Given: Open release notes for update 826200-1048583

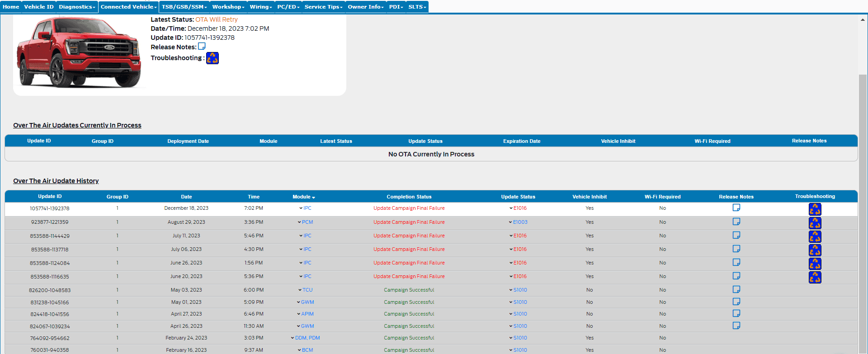Looking at the screenshot, I should coord(736,289).
